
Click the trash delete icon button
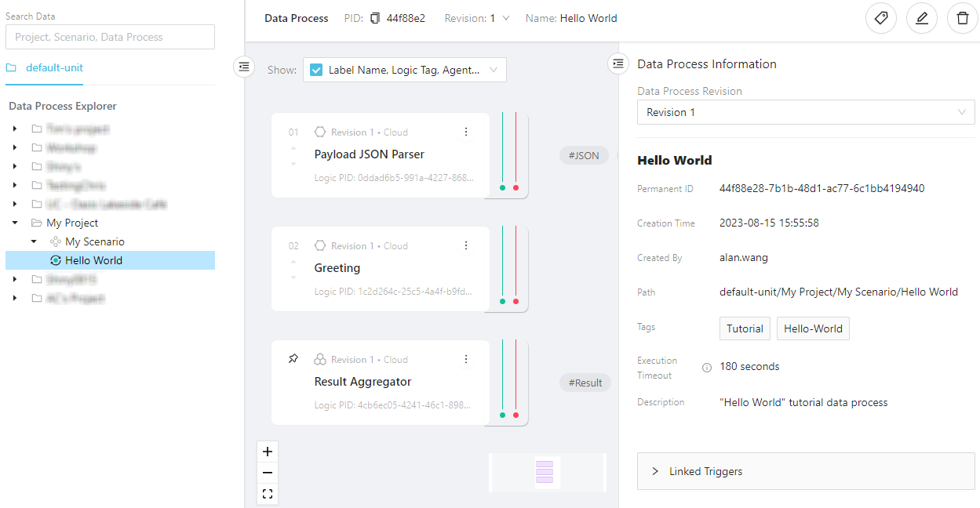(x=962, y=18)
